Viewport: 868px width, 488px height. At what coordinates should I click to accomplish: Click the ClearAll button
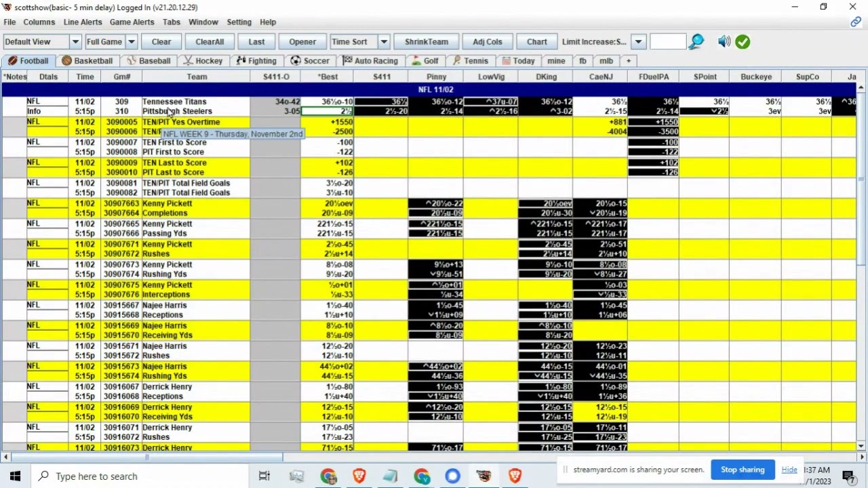[x=210, y=42]
